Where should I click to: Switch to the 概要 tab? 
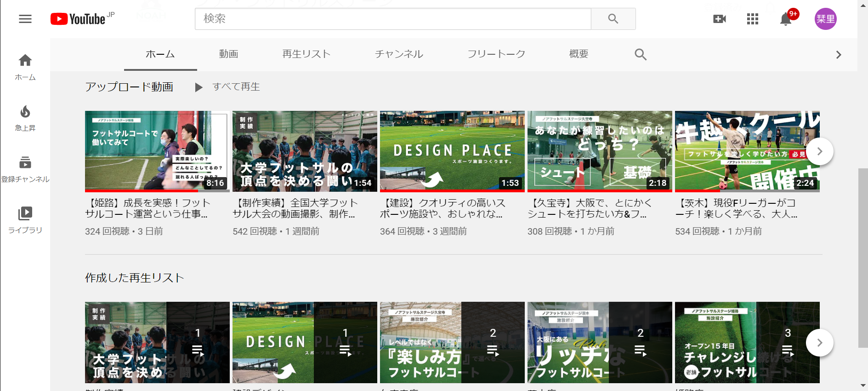579,54
